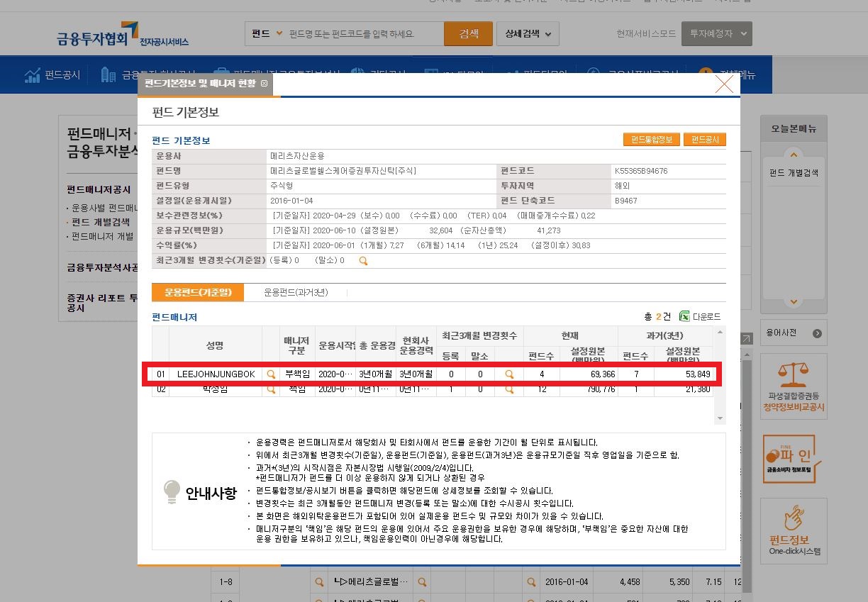Click the 성명 column header

pos(215,345)
